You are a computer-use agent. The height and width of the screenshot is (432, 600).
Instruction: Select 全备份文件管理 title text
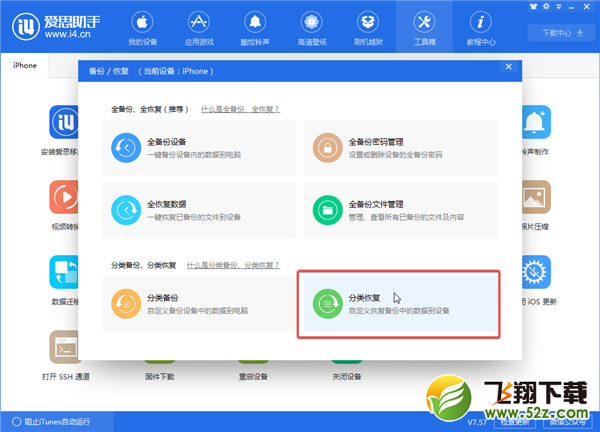[376, 204]
